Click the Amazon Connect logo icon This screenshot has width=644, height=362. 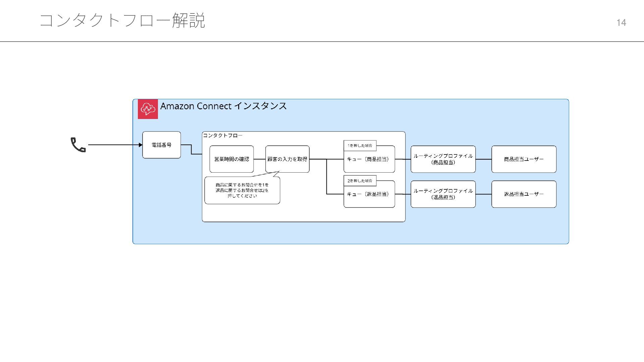148,109
